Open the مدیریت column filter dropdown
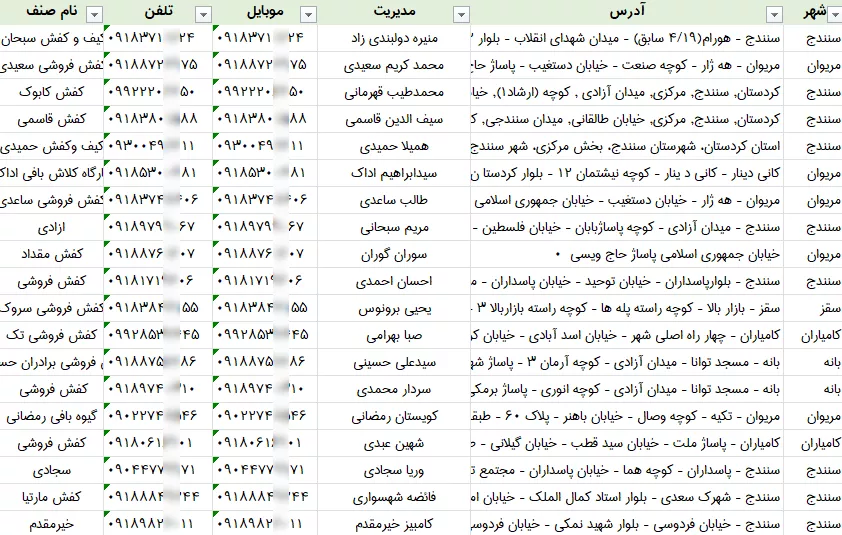Image resolution: width=842 pixels, height=535 pixels. click(461, 15)
